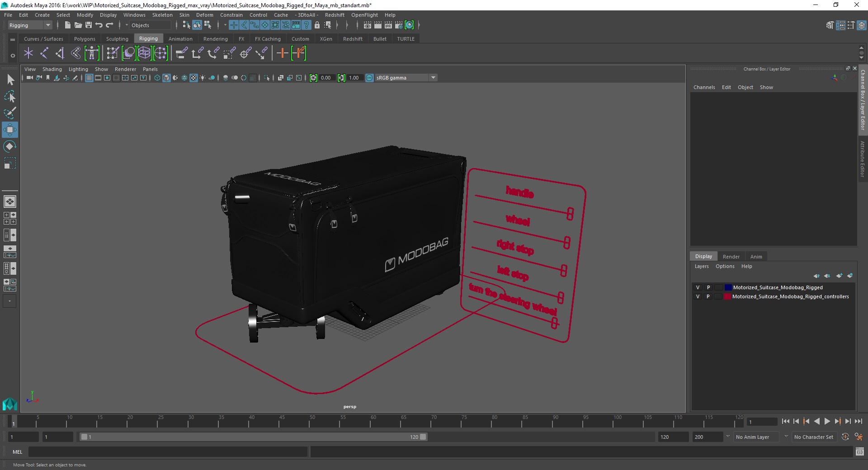The height and width of the screenshot is (470, 868).
Task: Open the Channels menu in Channel Box
Action: pyautogui.click(x=704, y=87)
